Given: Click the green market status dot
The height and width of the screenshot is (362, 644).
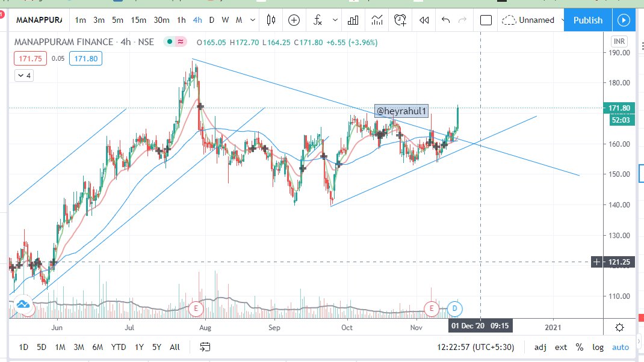Looking at the screenshot, I should [x=169, y=42].
